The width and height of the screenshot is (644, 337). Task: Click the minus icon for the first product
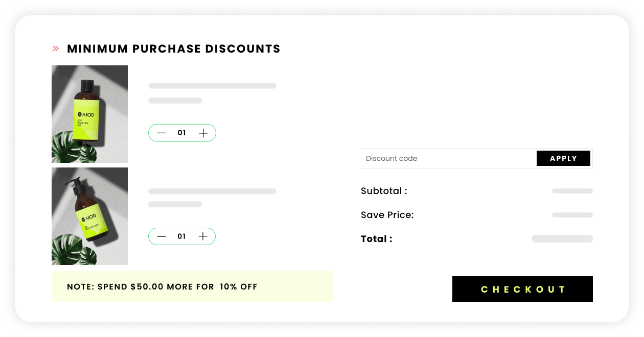(162, 133)
